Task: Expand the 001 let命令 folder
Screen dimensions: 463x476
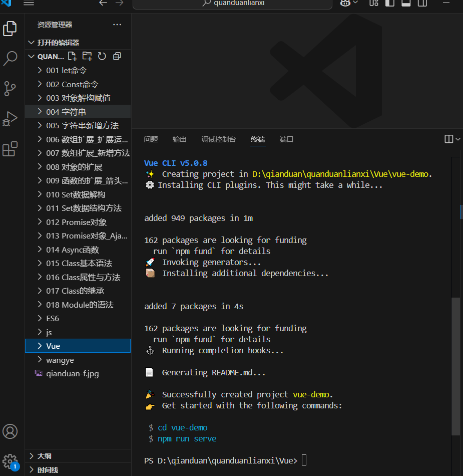Action: coord(78,71)
